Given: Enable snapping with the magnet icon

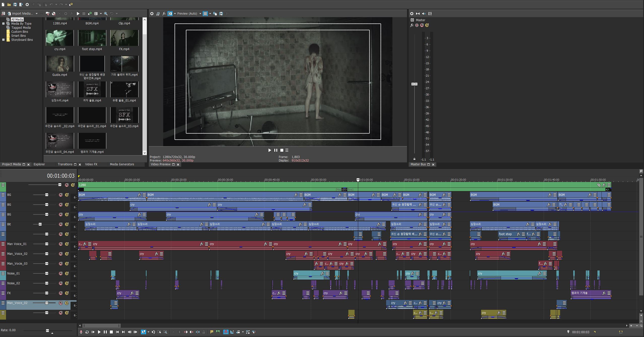Looking at the screenshot, I should pos(226,332).
